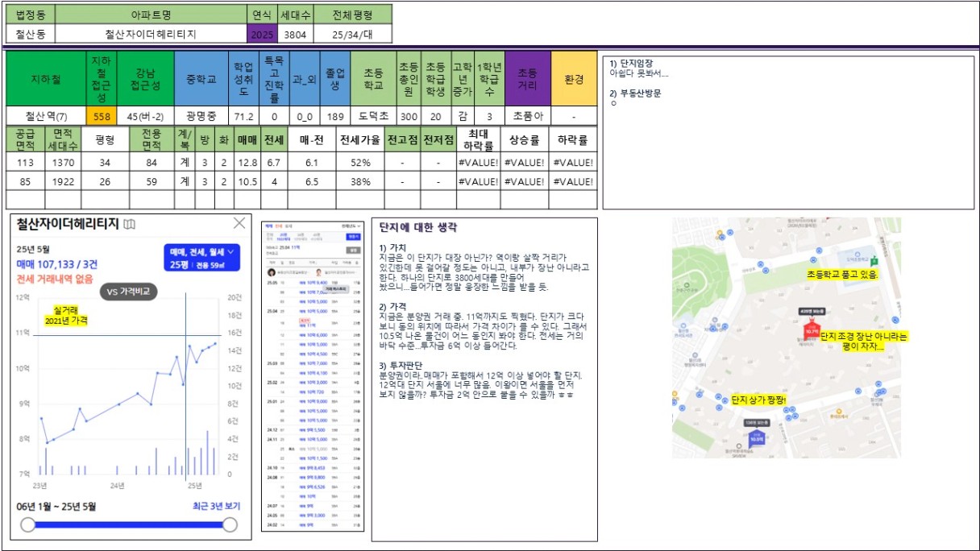Image resolution: width=980 pixels, height=551 pixels.
Task: Click the blue 10.5억 price marker on the map
Action: 756,438
